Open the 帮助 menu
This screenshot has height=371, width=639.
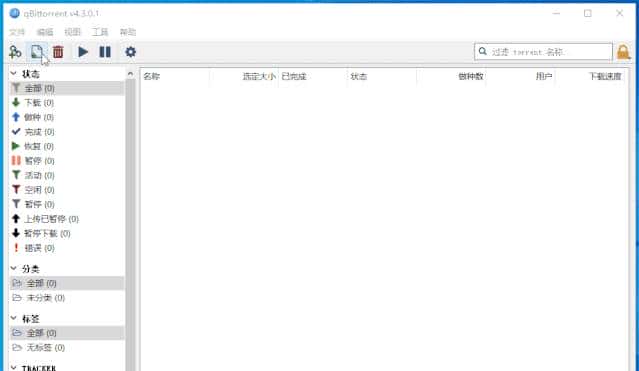[x=128, y=32]
